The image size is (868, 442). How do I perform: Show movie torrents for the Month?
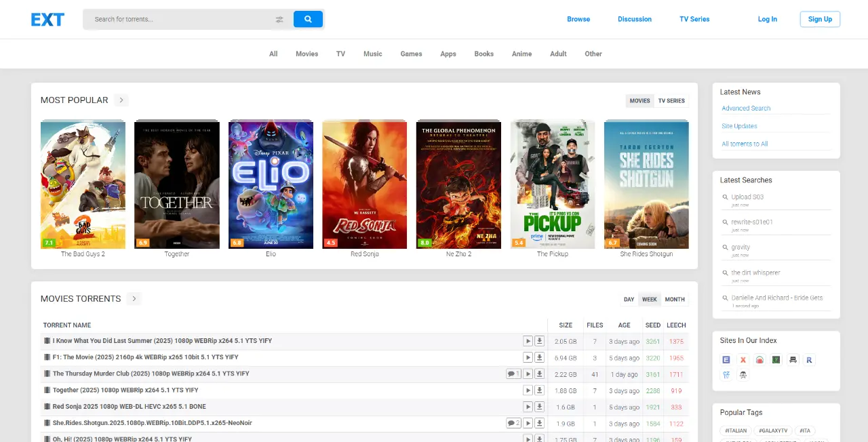tap(675, 300)
